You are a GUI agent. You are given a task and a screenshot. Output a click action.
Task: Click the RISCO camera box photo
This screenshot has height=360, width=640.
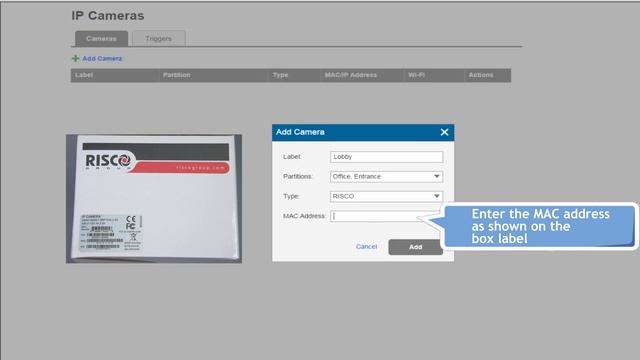coord(154,199)
